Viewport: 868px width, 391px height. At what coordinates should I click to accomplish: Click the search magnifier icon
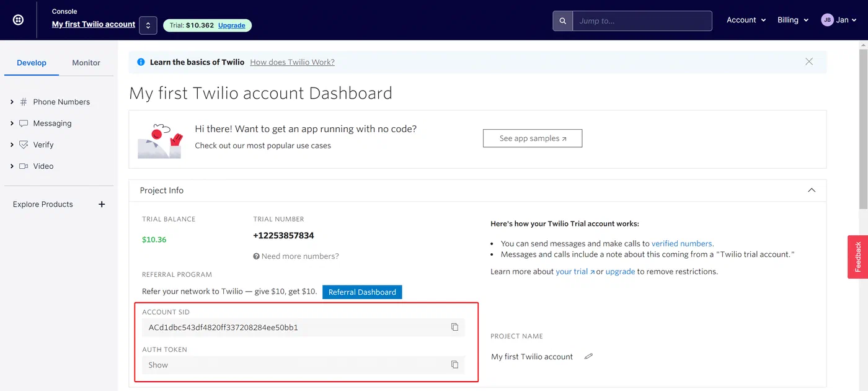click(563, 20)
